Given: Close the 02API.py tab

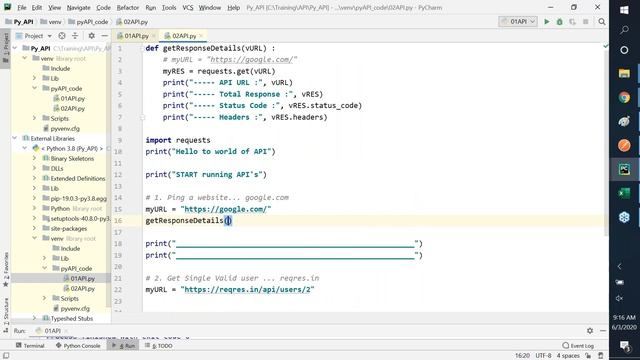Looking at the screenshot, I should 201,36.
